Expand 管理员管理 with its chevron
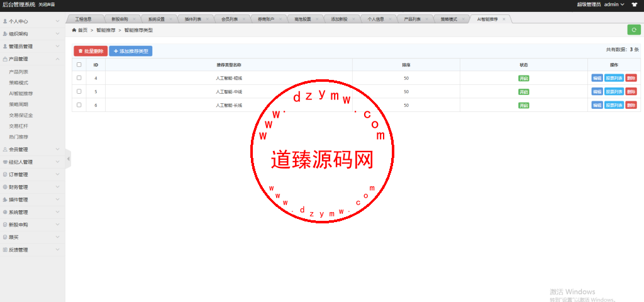The image size is (644, 302). pyautogui.click(x=57, y=47)
